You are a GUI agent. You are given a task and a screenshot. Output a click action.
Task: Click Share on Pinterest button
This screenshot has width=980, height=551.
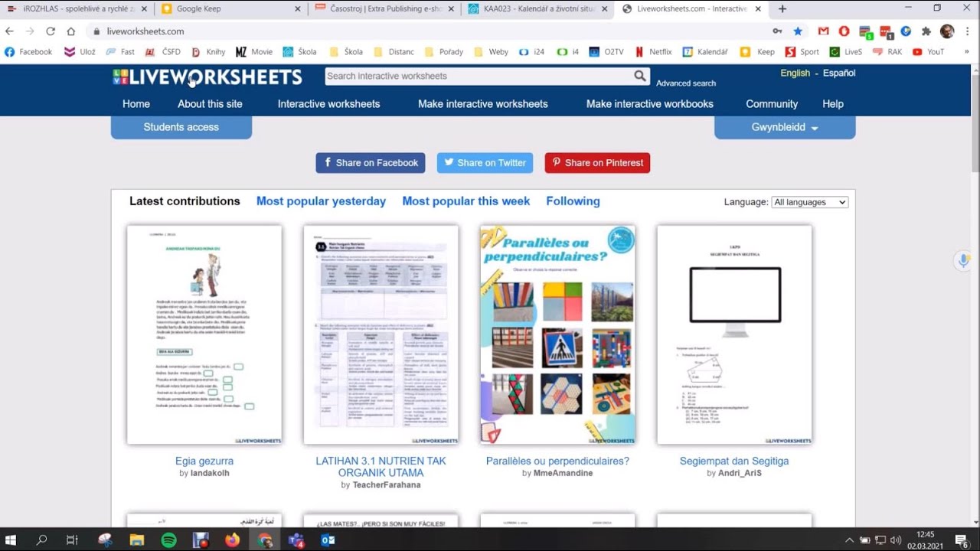(597, 163)
